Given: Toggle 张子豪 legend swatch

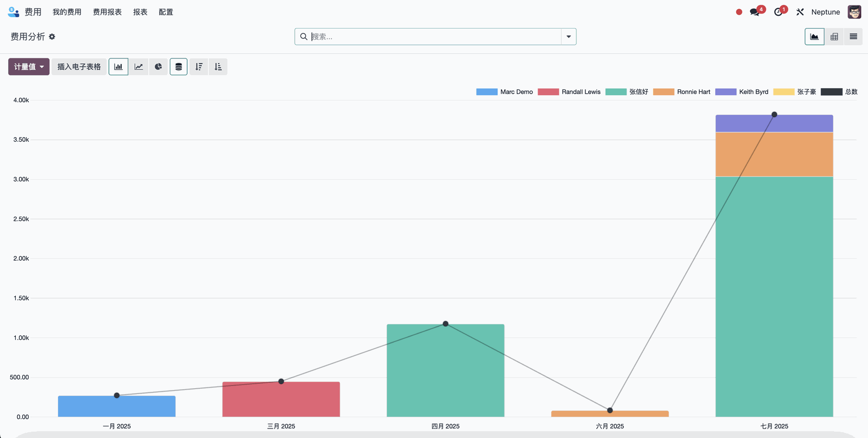Looking at the screenshot, I should [x=784, y=92].
